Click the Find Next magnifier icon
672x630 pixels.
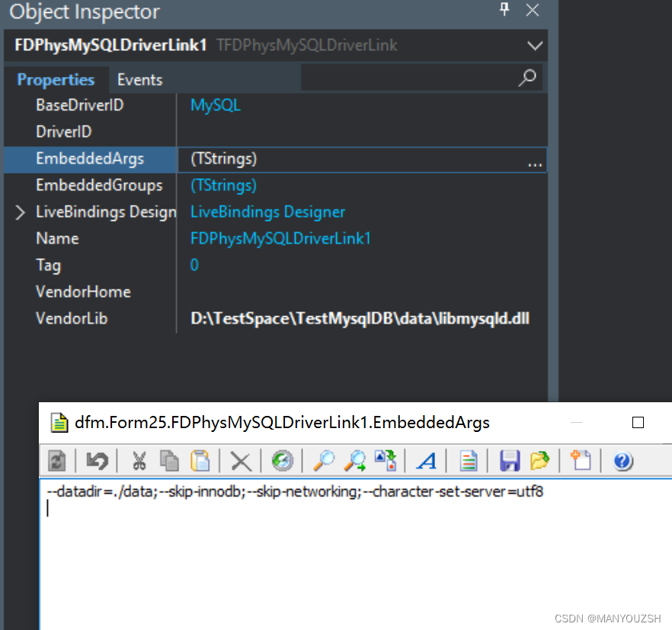(355, 461)
